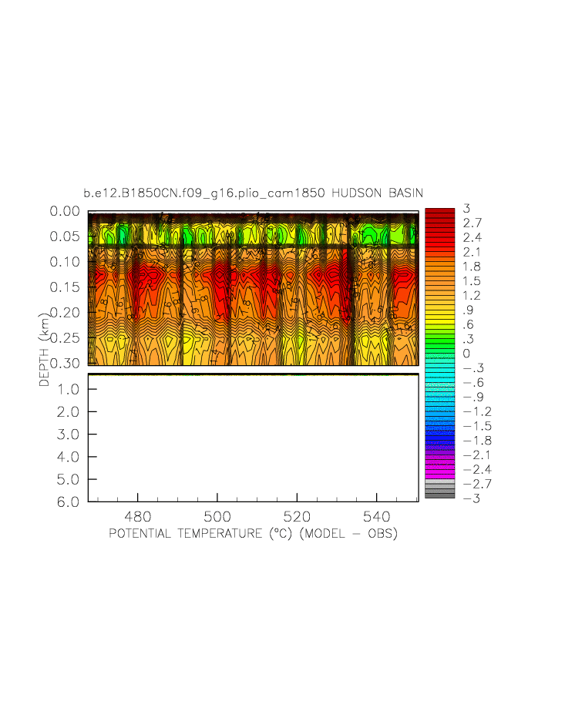Click the 'DEPTH (km)' y-axis label
This screenshot has height=728, width=565.
click(45, 351)
